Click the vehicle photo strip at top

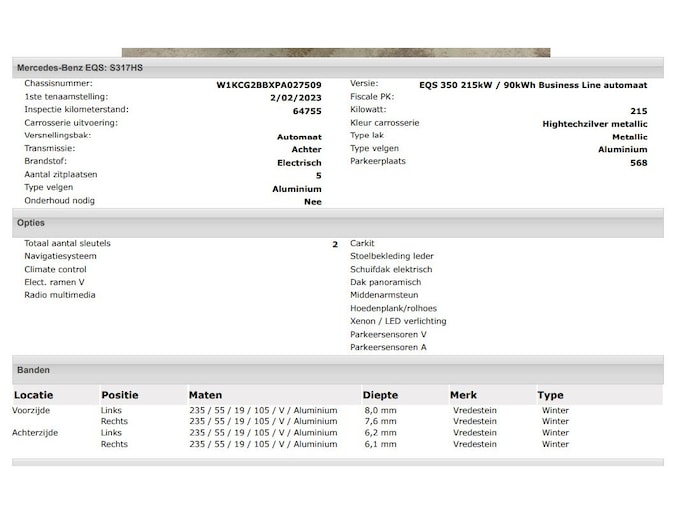click(335, 52)
